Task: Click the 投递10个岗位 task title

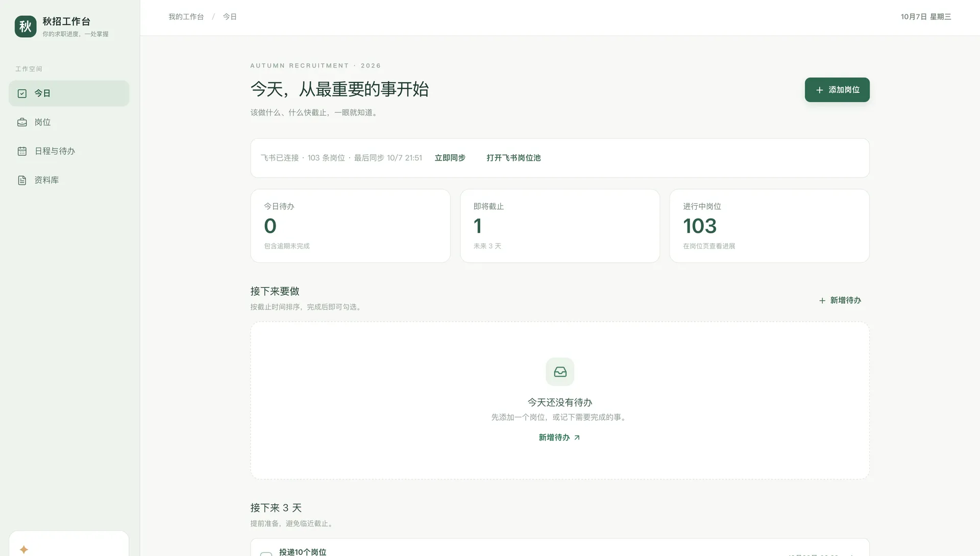Action: click(x=303, y=552)
